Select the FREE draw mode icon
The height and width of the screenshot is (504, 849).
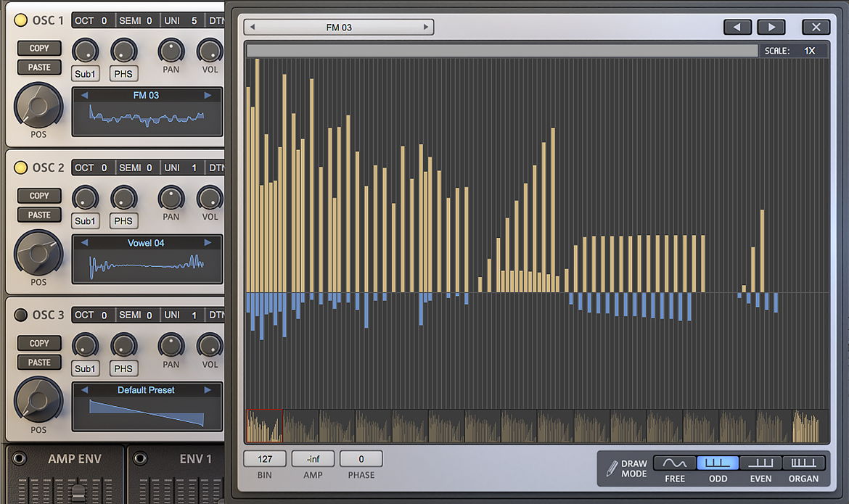tap(675, 463)
